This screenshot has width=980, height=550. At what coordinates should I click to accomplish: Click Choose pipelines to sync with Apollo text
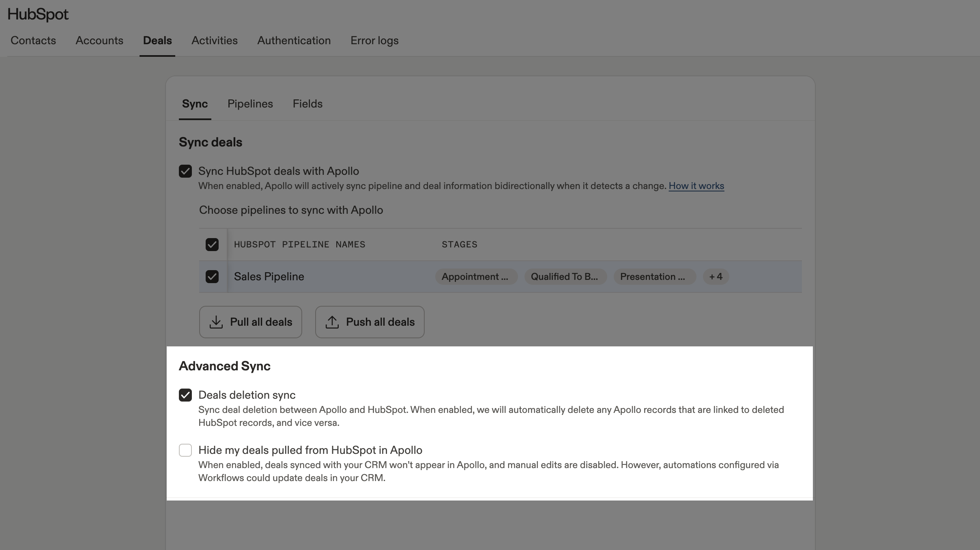click(x=291, y=210)
